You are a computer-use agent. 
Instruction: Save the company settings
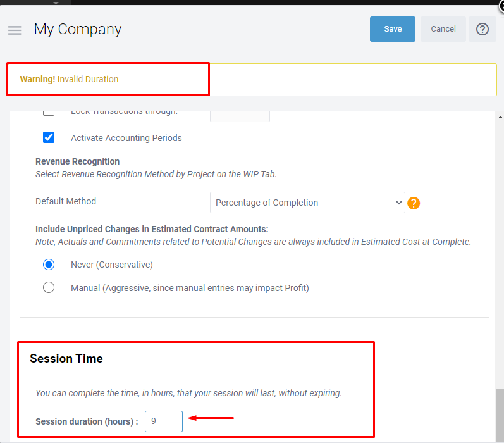(393, 29)
